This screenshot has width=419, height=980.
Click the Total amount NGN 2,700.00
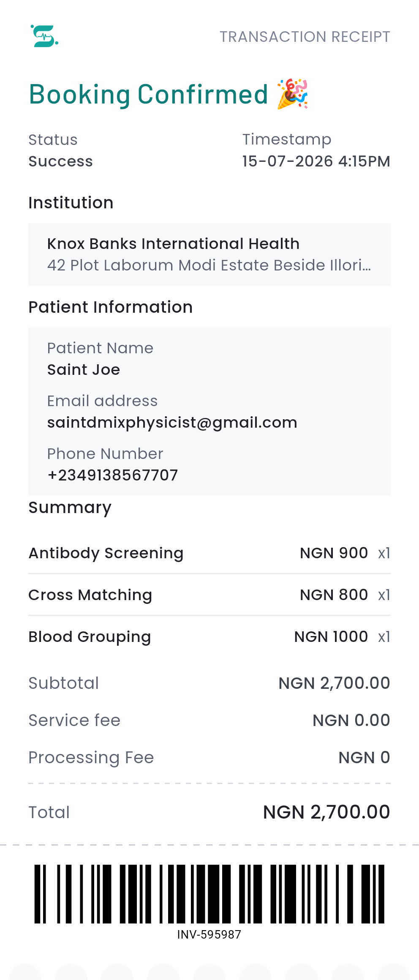pyautogui.click(x=326, y=812)
